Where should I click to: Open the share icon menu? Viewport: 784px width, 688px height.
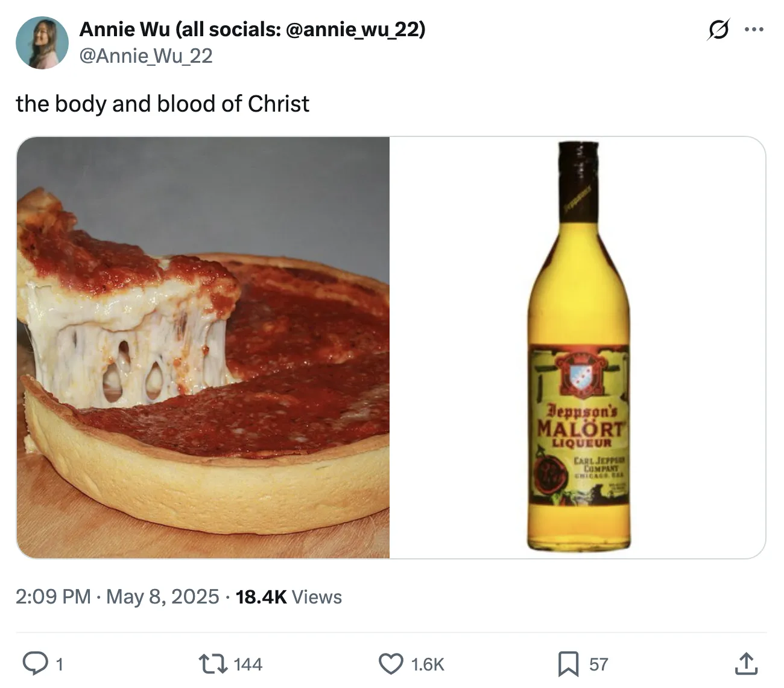(x=745, y=663)
